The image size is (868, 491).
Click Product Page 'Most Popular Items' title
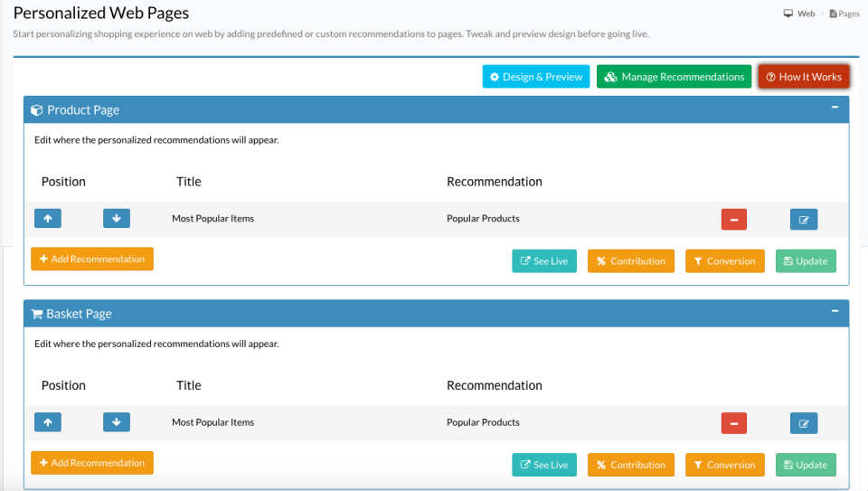(212, 219)
